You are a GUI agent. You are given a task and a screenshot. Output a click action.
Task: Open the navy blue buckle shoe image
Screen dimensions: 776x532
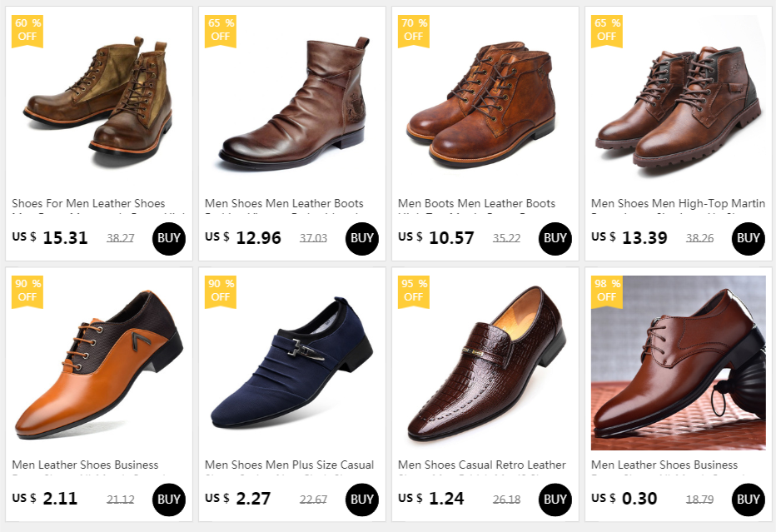pos(292,360)
